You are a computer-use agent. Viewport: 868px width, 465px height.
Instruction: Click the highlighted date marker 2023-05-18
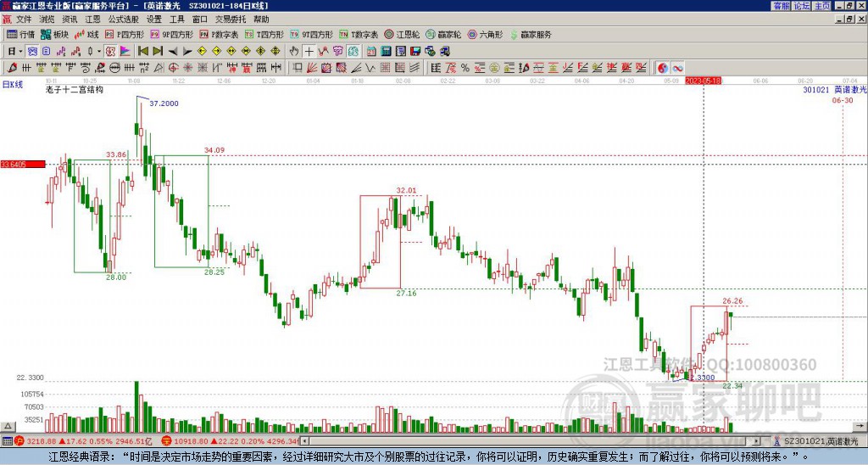coord(704,81)
